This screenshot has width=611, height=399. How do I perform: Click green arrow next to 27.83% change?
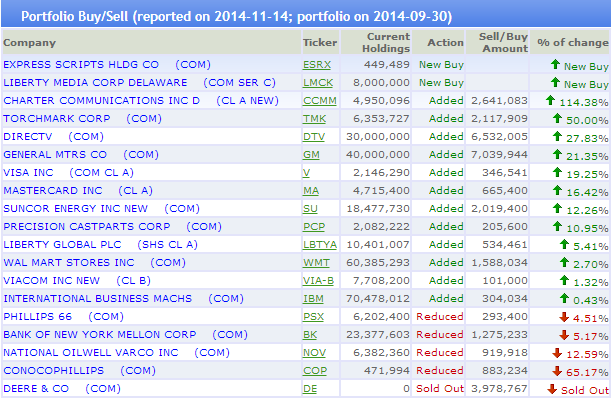click(x=557, y=136)
